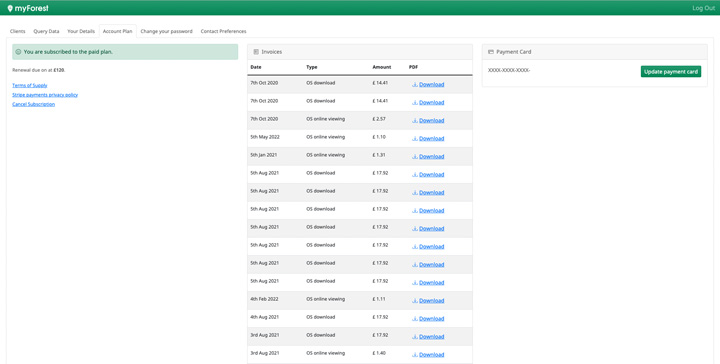Click the Amount column header
Viewport: 720px width, 364px height.
382,67
